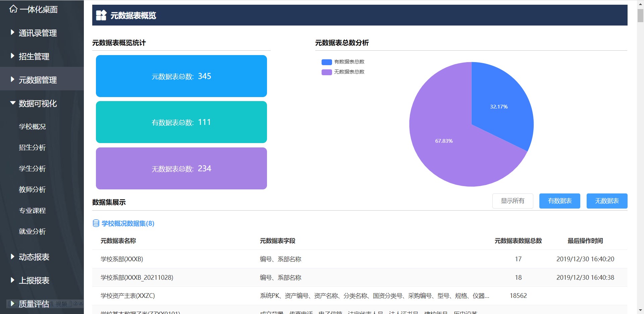This screenshot has height=314, width=644.
Task: Click the 有数据表总数 111 card
Action: (181, 122)
